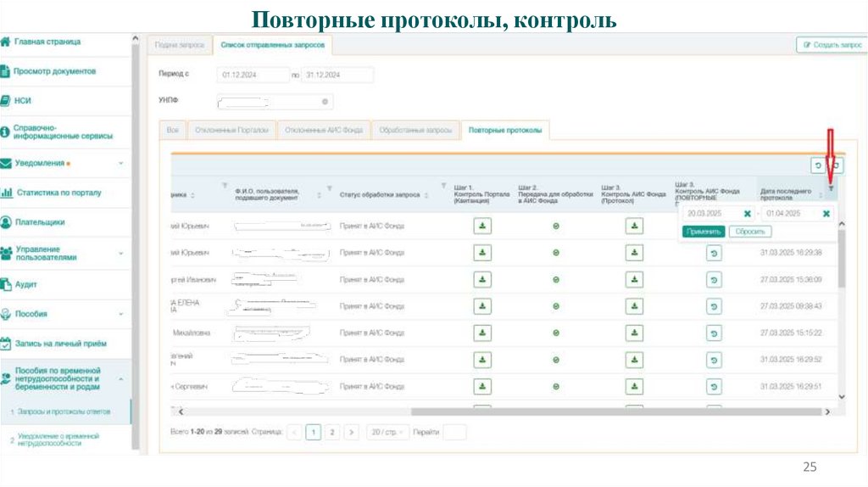Expand the Управление пользователями chevron
The height and width of the screenshot is (487, 868).
coord(120,254)
